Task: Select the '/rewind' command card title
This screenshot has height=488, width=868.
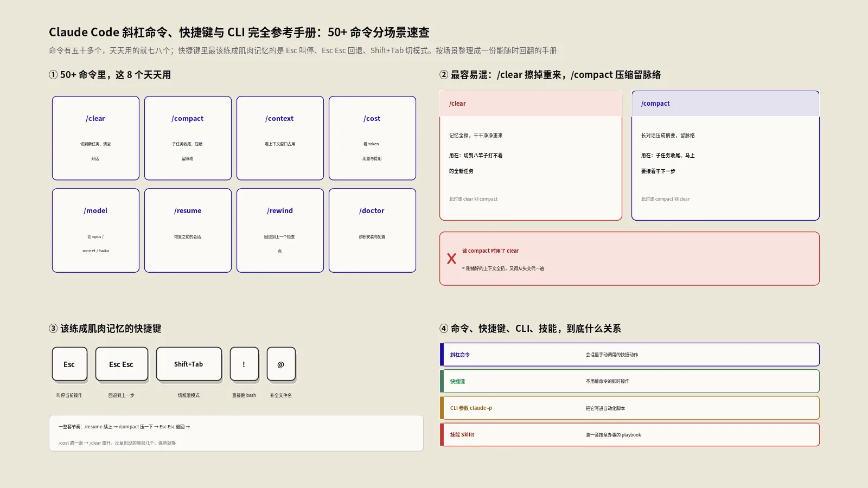Action: [x=280, y=210]
